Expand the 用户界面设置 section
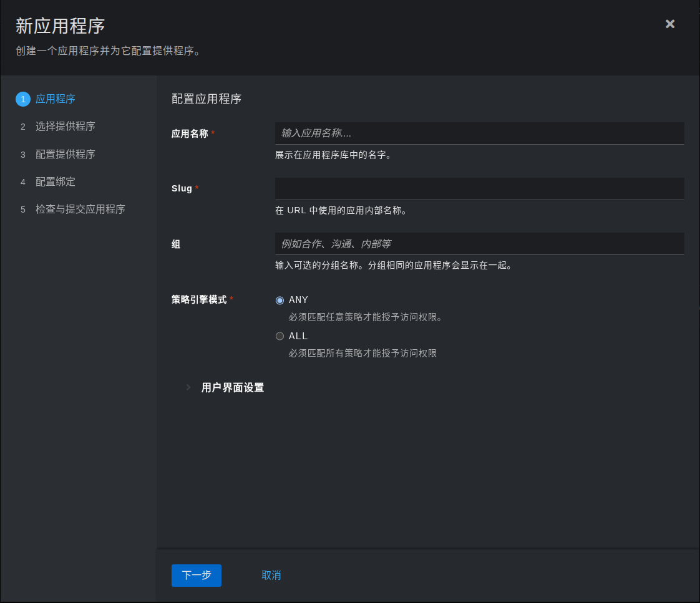This screenshot has width=700, height=603. click(x=231, y=387)
